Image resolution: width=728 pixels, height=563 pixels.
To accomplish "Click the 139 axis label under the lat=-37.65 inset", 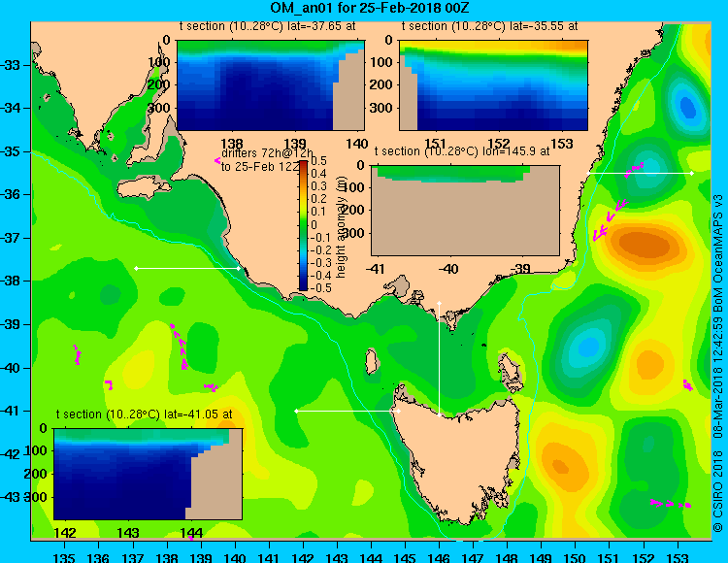I will pos(295,144).
